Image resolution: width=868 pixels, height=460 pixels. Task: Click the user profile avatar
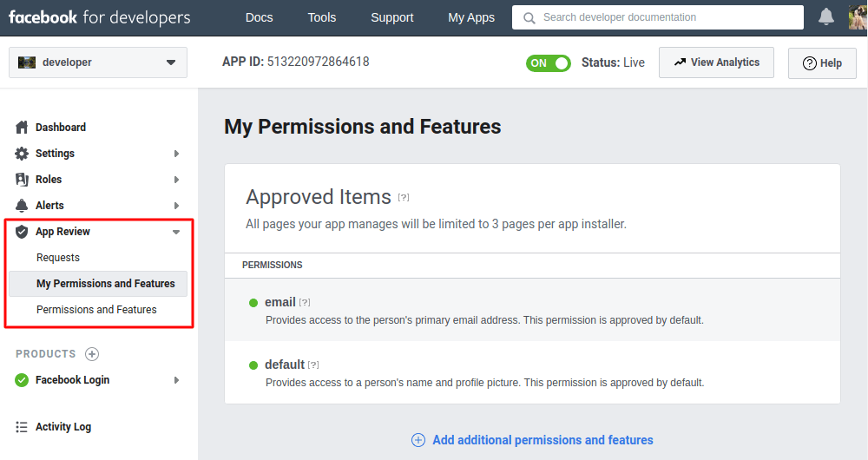click(x=858, y=17)
